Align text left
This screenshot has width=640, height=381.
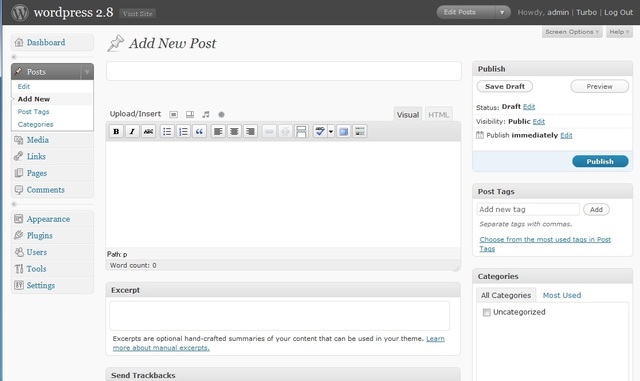pos(218,131)
